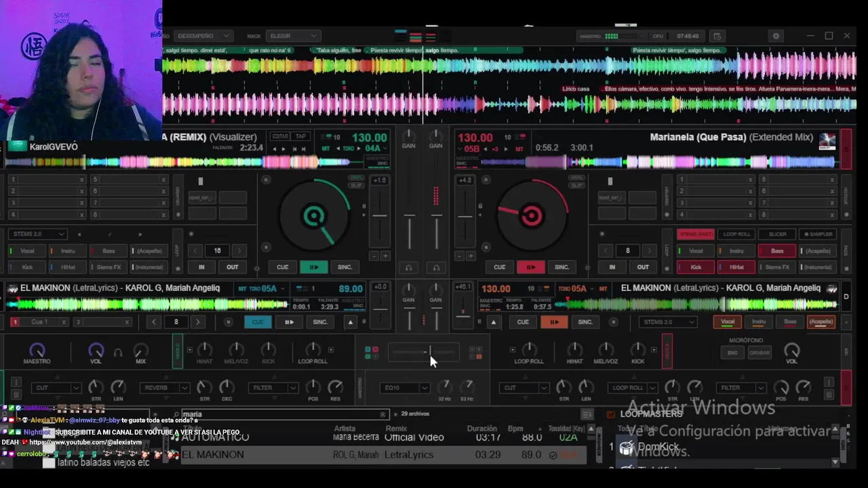
Task: Open the STEMS 2.0 dropdown on bottom right deck
Action: [x=669, y=322]
